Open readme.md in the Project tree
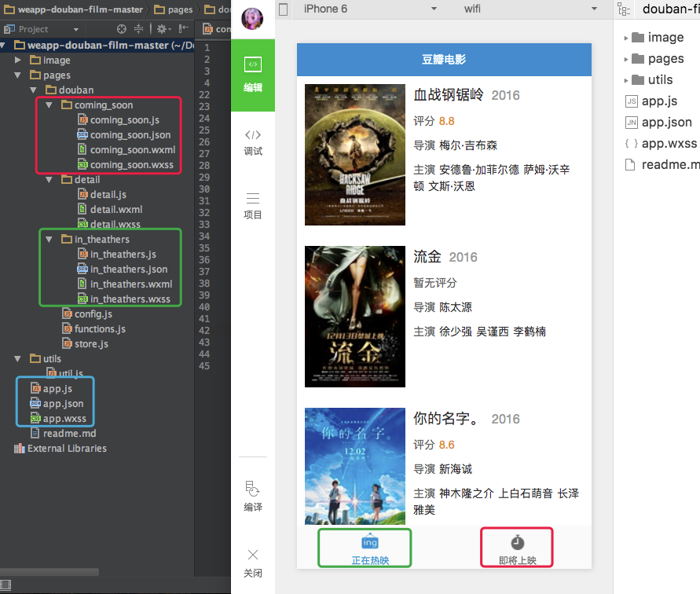Image resolution: width=700 pixels, height=594 pixels. [64, 433]
